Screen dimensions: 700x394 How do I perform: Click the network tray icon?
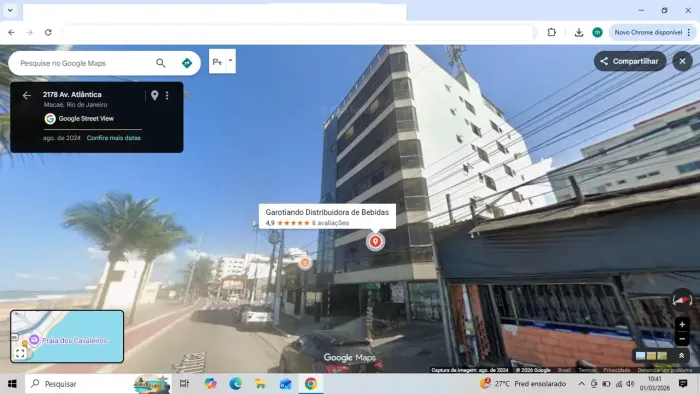[619, 383]
